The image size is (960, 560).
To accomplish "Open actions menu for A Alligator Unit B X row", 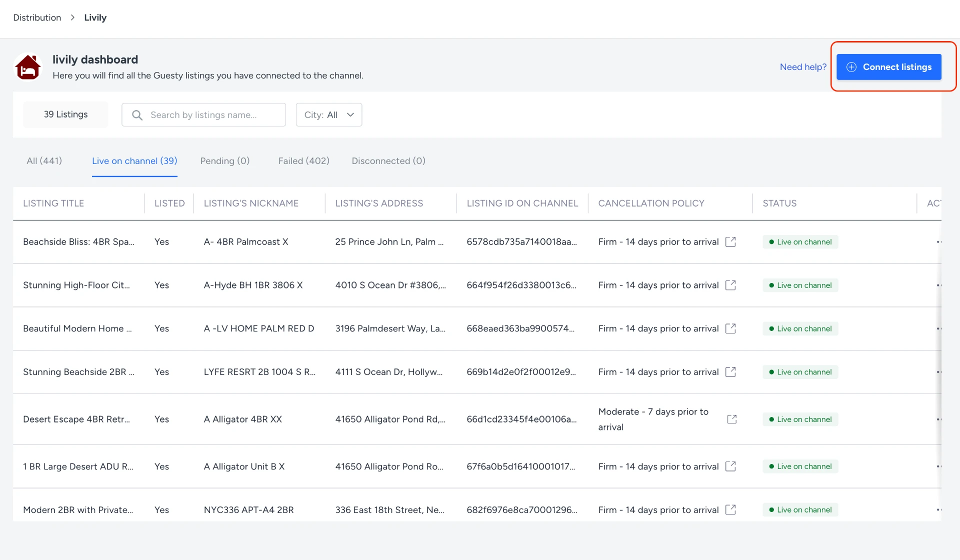I will tap(938, 466).
